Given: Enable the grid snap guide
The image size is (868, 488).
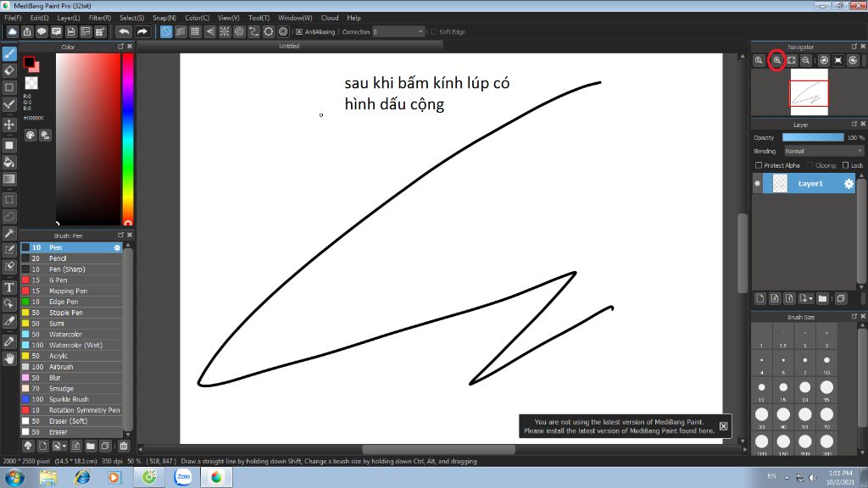Looking at the screenshot, I should click(196, 31).
